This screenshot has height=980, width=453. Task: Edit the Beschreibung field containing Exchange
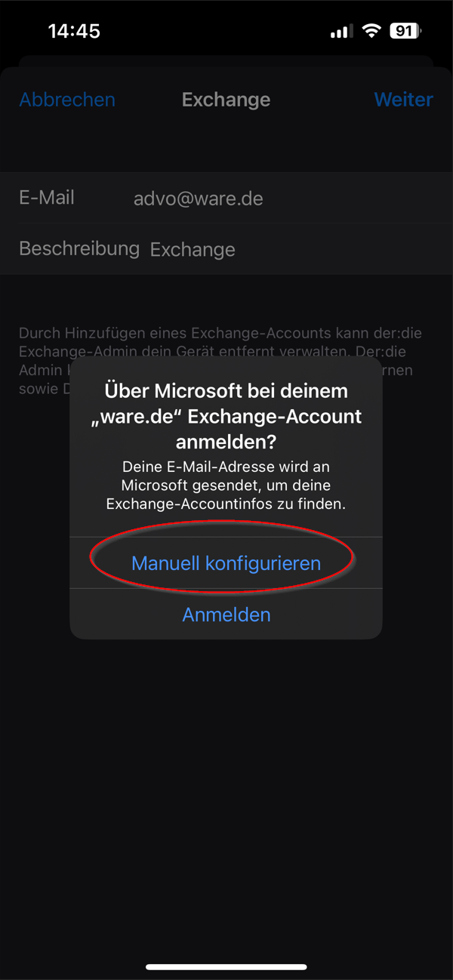coord(226,248)
